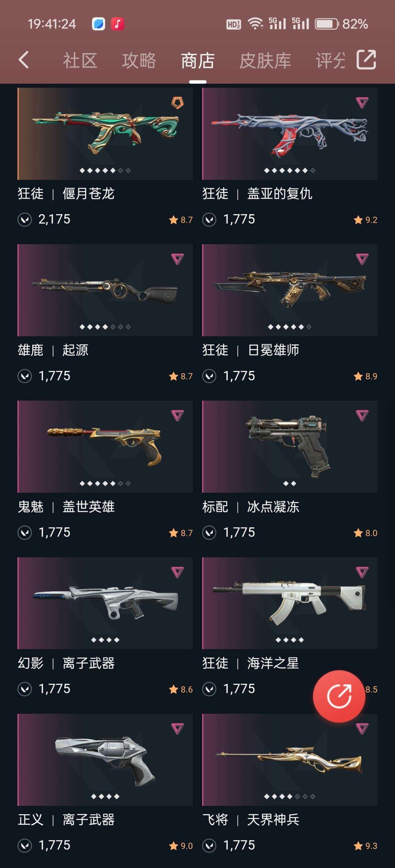395x868 pixels.
Task: View the 幻影 离子武器 skin thumbnail
Action: [x=105, y=603]
